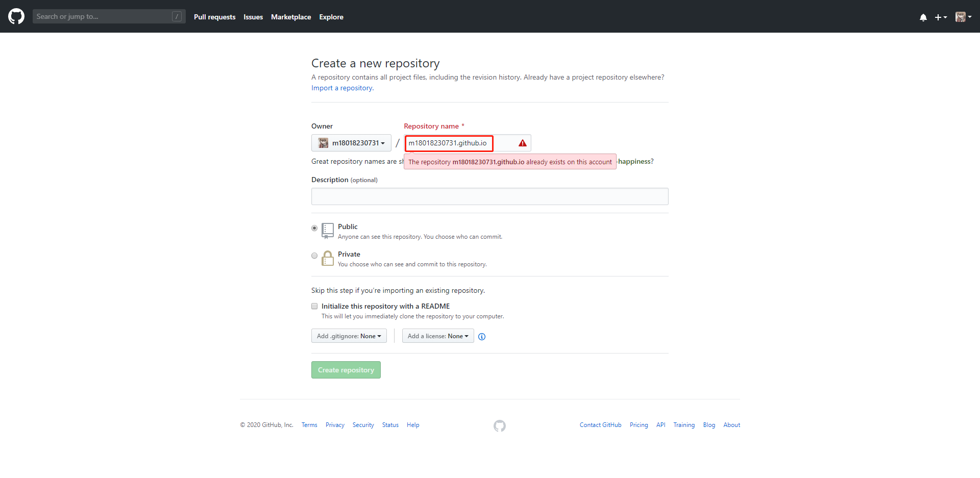Open Explore in the header
980x478 pixels.
click(331, 17)
